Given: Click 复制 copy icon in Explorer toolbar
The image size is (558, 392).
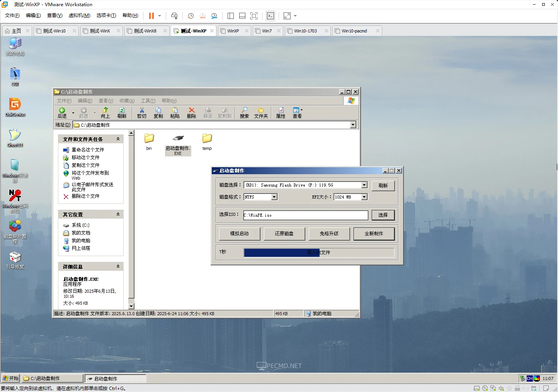Looking at the screenshot, I should [x=158, y=113].
